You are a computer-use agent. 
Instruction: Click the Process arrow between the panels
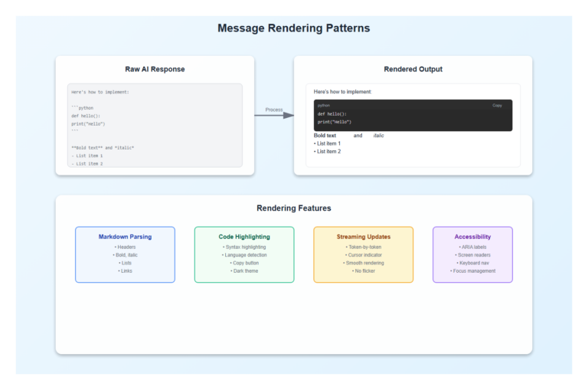pyautogui.click(x=274, y=116)
